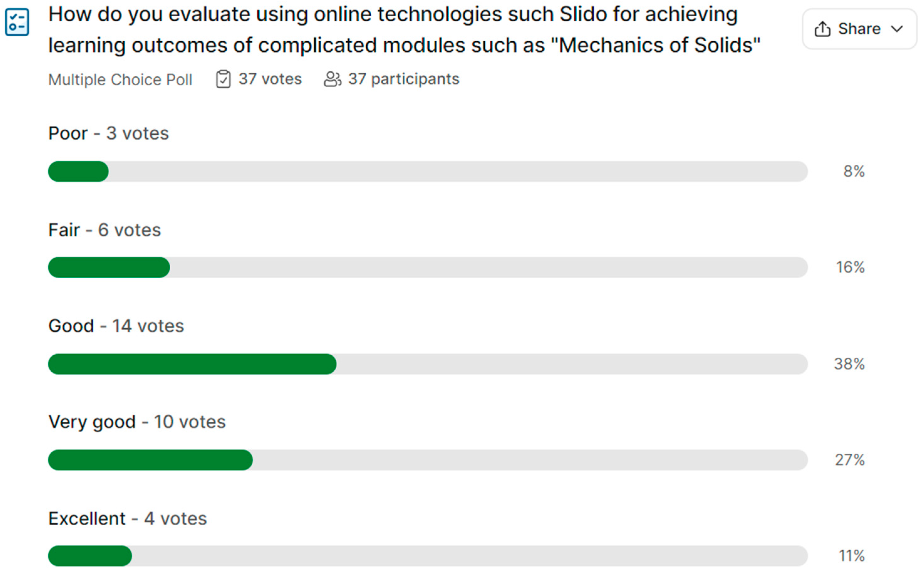Click the 37 participants count text
The image size is (924, 577).
403,79
